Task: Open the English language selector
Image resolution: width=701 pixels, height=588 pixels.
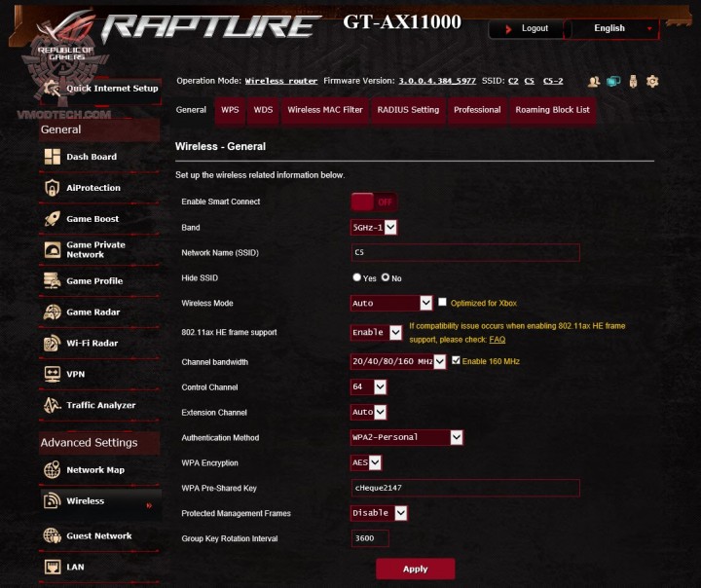Action: [613, 28]
